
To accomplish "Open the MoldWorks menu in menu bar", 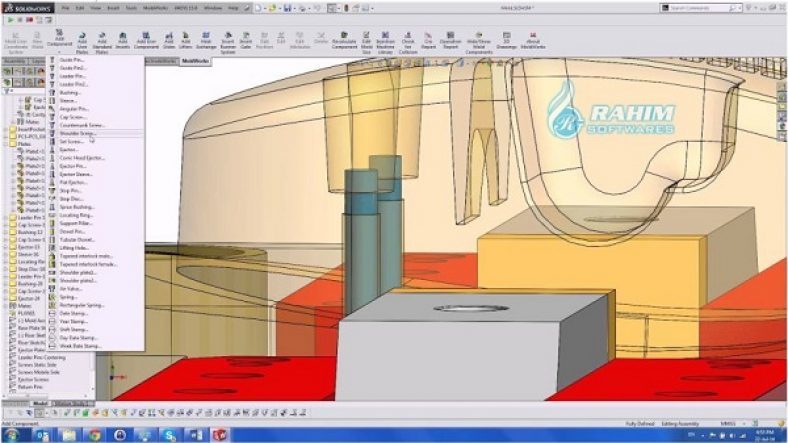I will pos(155,8).
